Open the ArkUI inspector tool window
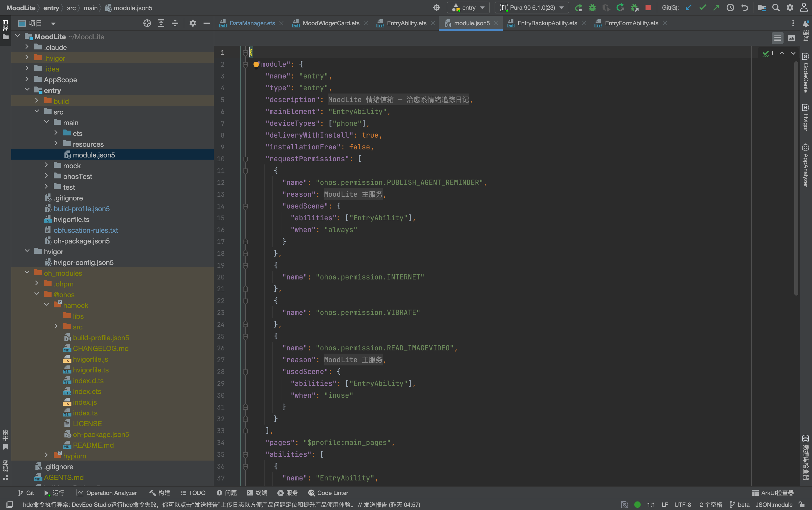Image resolution: width=812 pixels, height=510 pixels. pos(773,493)
